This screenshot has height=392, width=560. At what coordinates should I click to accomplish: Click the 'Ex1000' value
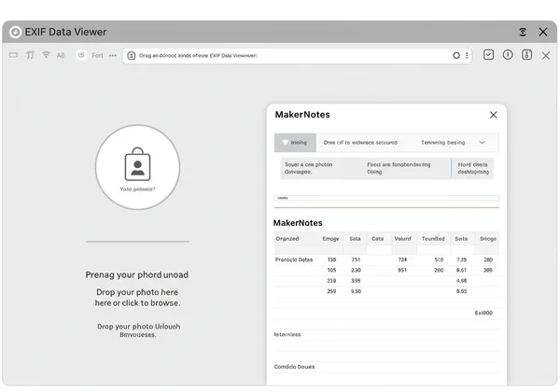(x=483, y=313)
